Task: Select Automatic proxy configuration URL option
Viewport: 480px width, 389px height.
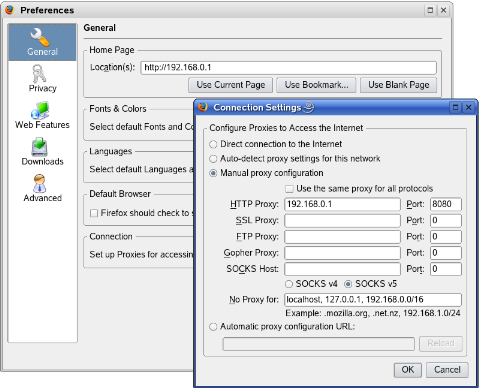Action: click(x=213, y=327)
